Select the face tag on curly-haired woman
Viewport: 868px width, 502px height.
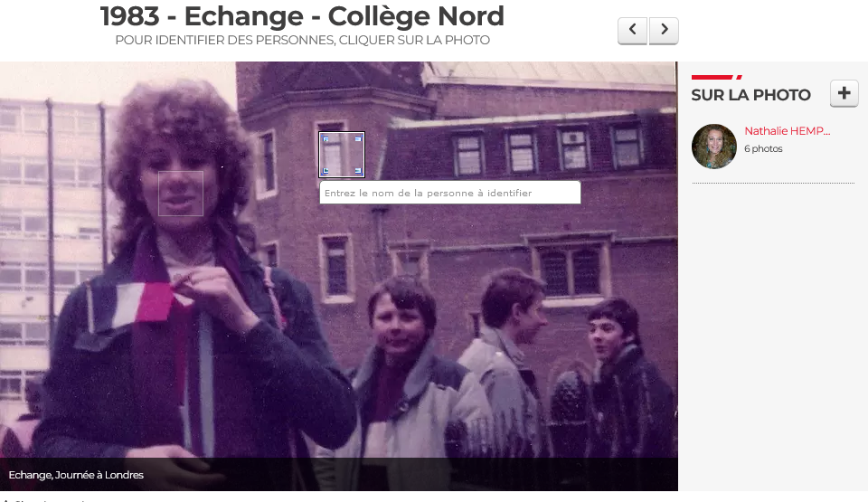(x=181, y=194)
